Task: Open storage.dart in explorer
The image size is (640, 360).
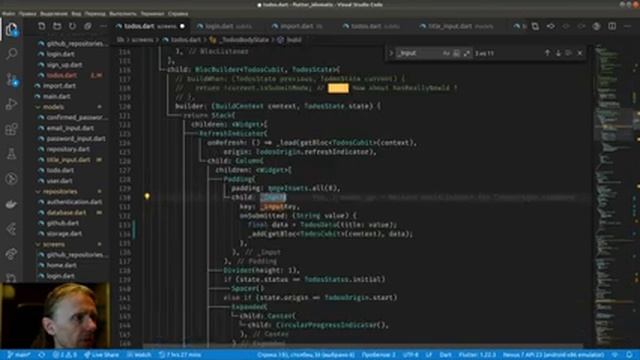Action: [x=64, y=234]
